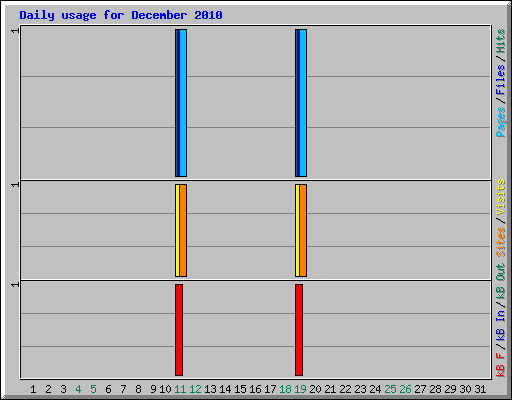Click day label 25 on the axis

pos(390,389)
